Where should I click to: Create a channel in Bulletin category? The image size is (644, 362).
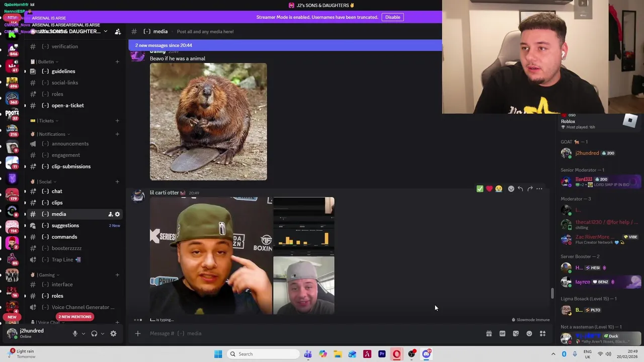tap(117, 62)
